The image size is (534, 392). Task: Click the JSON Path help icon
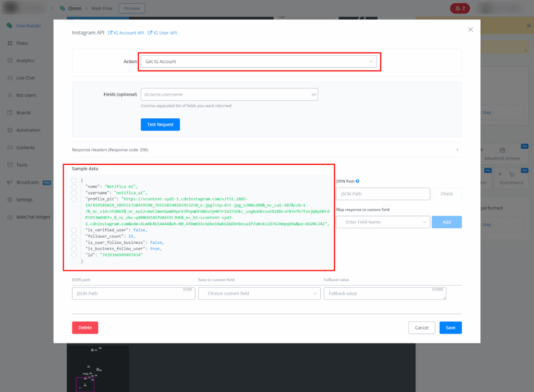click(x=357, y=181)
